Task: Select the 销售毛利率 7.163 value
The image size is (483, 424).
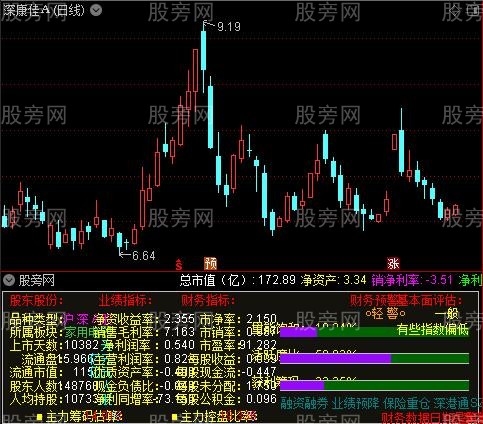Action: [x=180, y=332]
